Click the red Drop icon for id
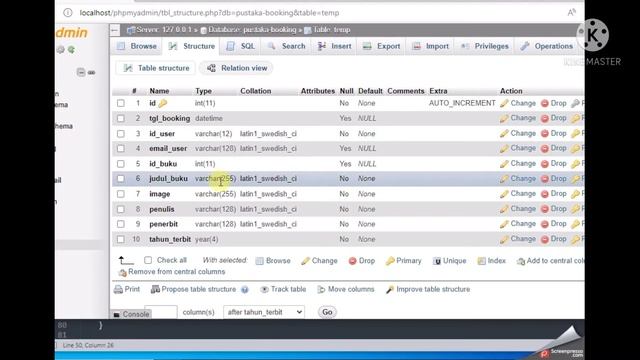The image size is (640, 360). [x=544, y=103]
